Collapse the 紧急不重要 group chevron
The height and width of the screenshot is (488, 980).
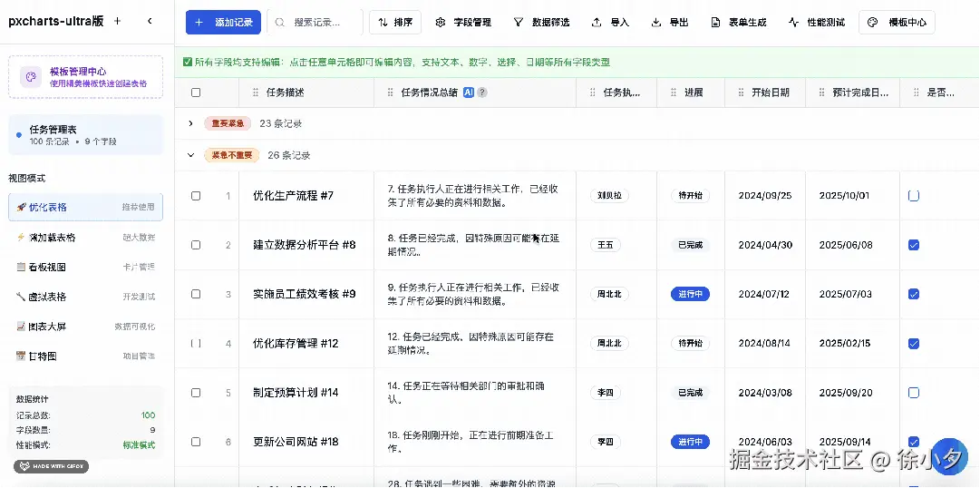(x=190, y=154)
